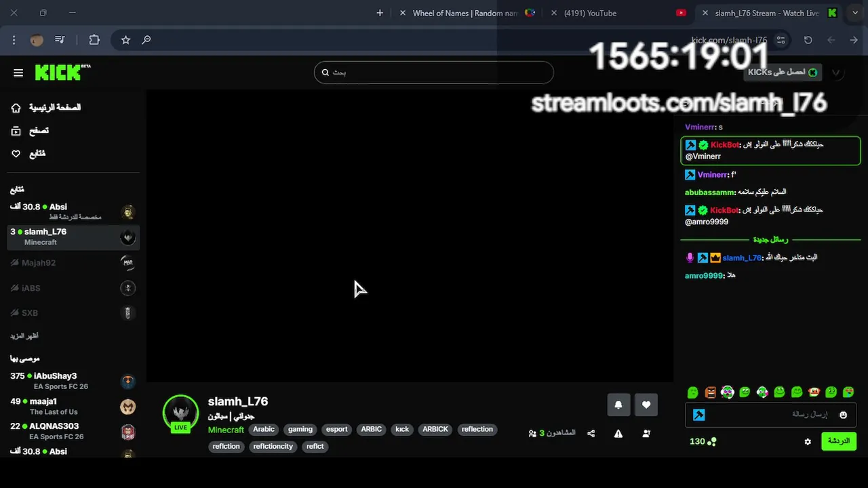Report the stream with warning triangle icon
The height and width of the screenshot is (488, 868).
point(618,433)
